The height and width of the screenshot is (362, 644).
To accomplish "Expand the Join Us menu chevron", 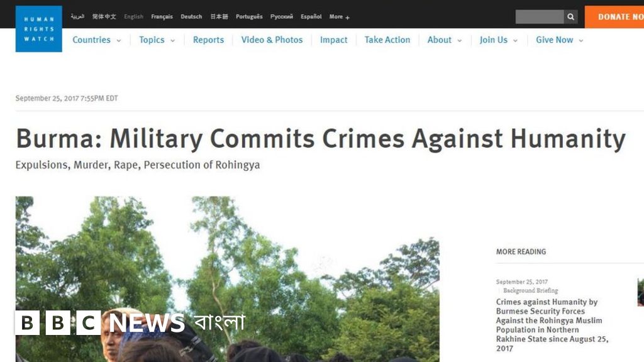I will tap(515, 40).
